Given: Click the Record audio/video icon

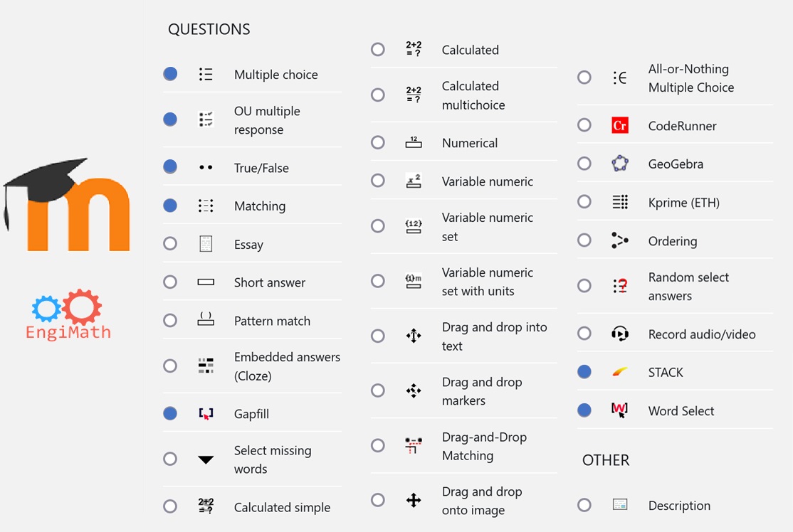Looking at the screenshot, I should coord(620,334).
